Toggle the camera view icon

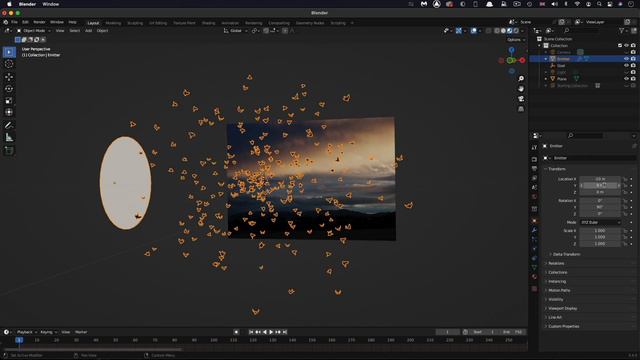pos(521,99)
